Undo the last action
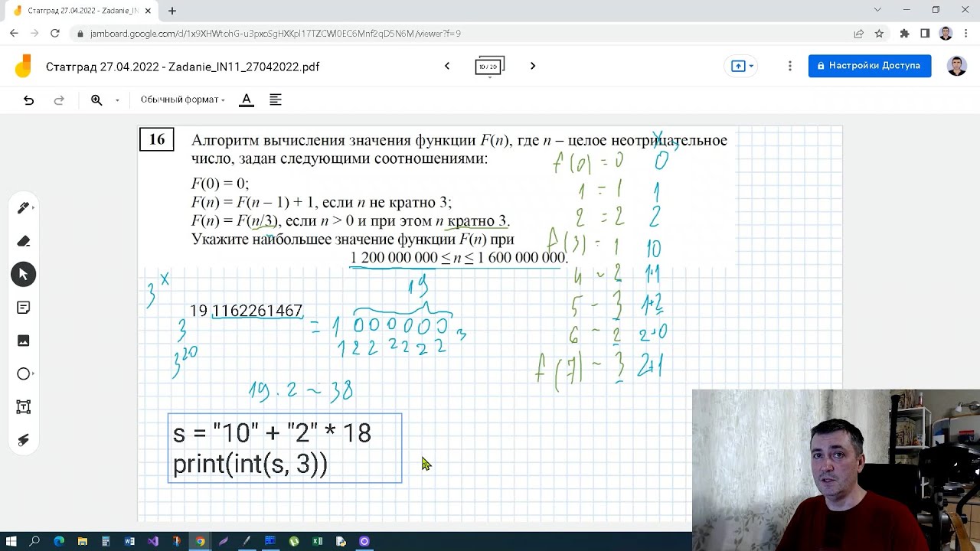The height and width of the screenshot is (551, 980). (x=28, y=100)
